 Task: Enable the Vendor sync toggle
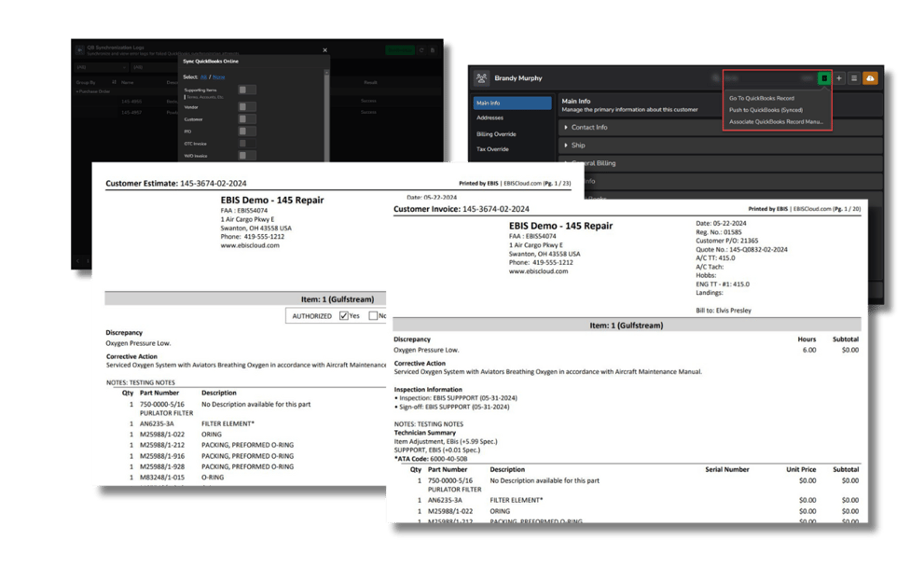[246, 106]
